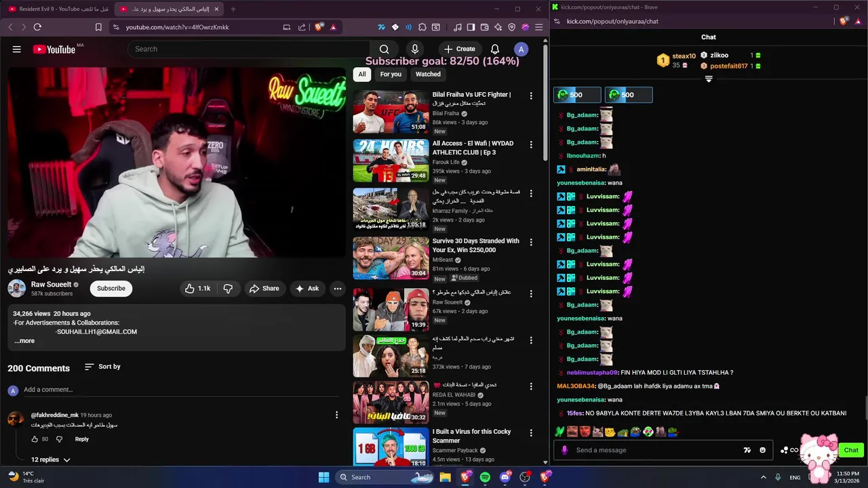Viewport: 868px width, 488px height.
Task: Open the 24 Hours All Access thumbnail
Action: click(x=391, y=161)
